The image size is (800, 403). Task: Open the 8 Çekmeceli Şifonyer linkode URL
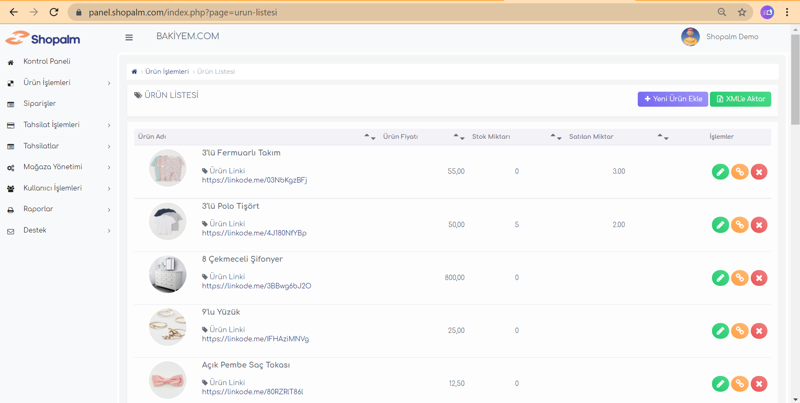(x=256, y=286)
